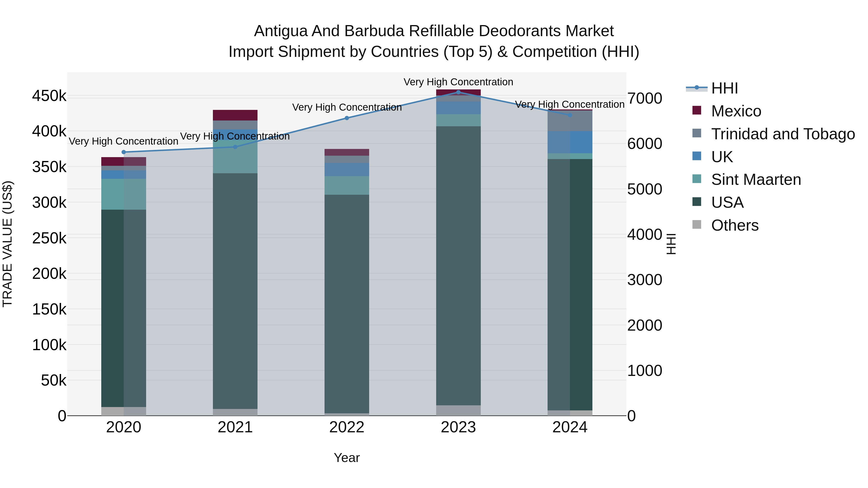
Task: Click the 2023 USA bar segment
Action: point(458,266)
